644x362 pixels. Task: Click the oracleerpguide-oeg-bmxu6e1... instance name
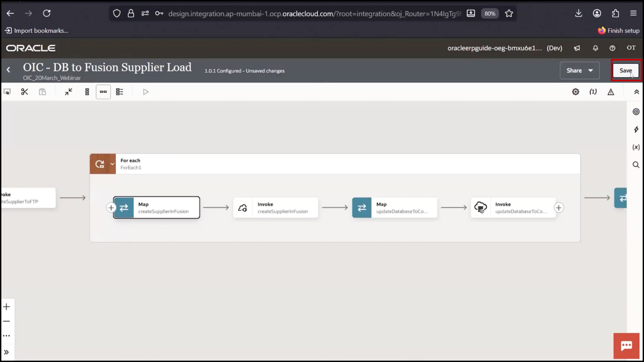[x=494, y=48]
